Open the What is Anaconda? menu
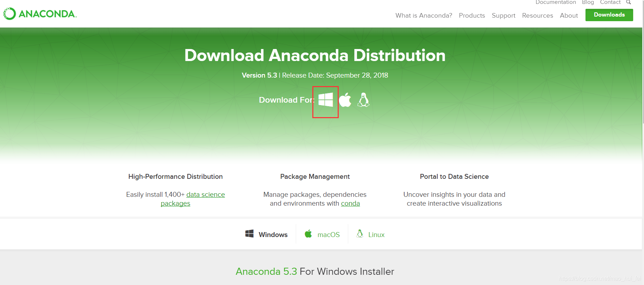The width and height of the screenshot is (644, 285). coord(424,16)
